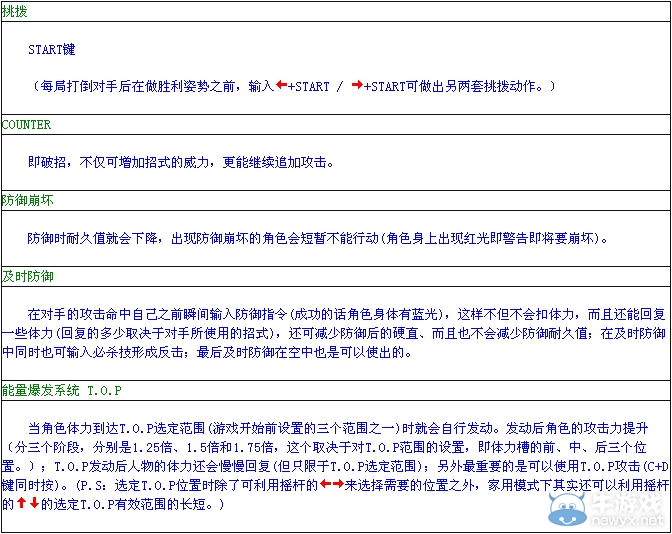The height and width of the screenshot is (534, 672).
Task: Click the 挑拨 section heading
Action: (15, 11)
